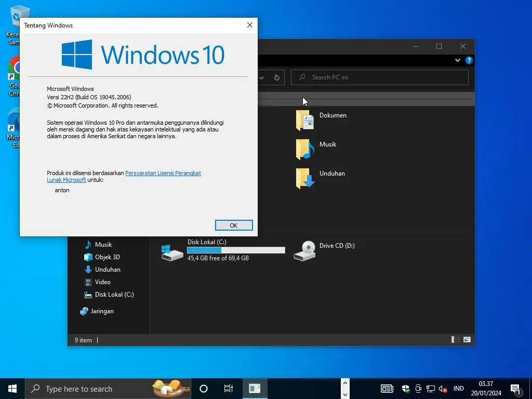Screen dimensions: 532x399
Task: Select Video in the navigation sidebar
Action: 98,282
